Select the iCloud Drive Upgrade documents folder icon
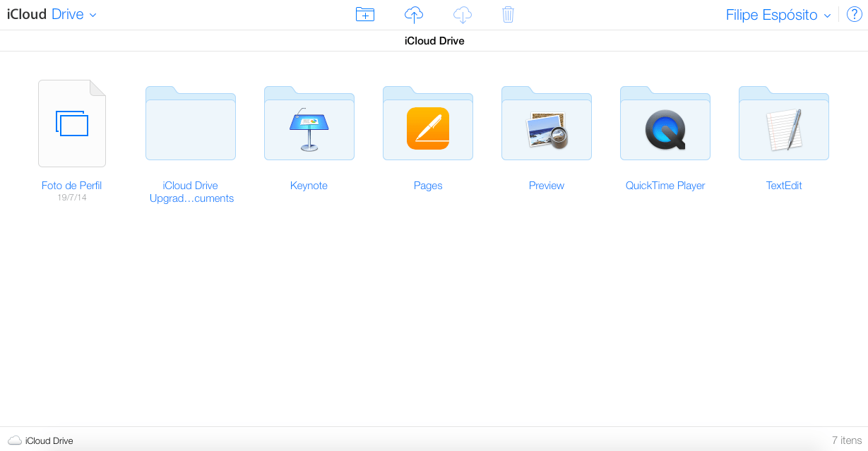 [x=191, y=124]
